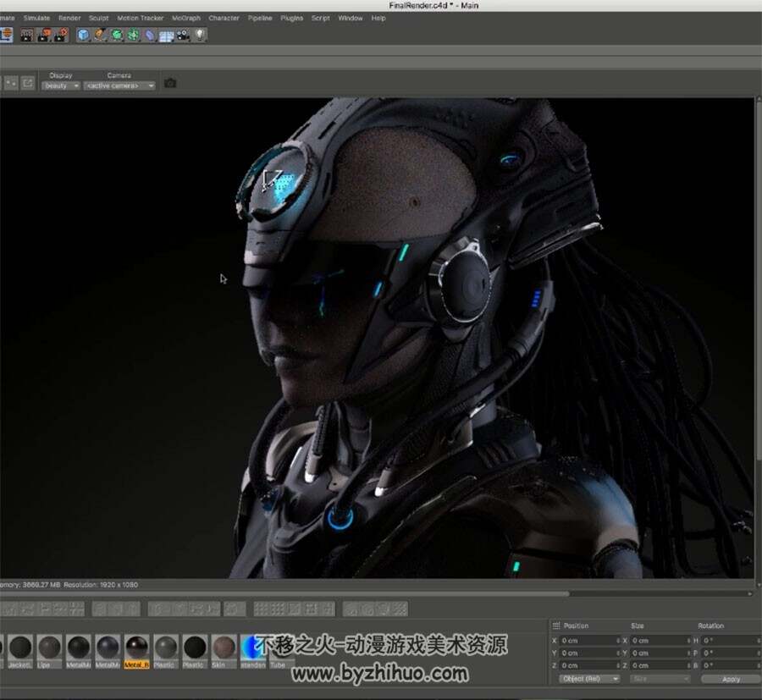Select the Skin material thumbnail
The height and width of the screenshot is (700, 762).
coord(224,652)
